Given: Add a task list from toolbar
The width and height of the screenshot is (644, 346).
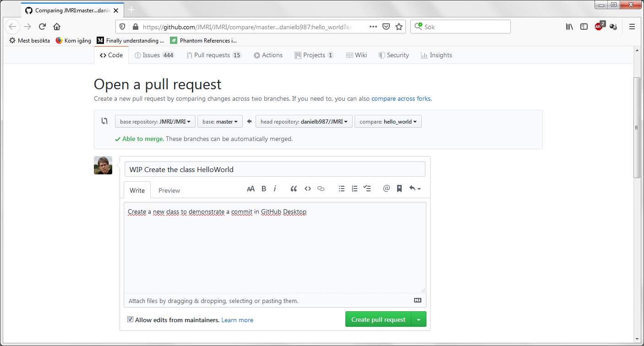Looking at the screenshot, I should point(367,189).
